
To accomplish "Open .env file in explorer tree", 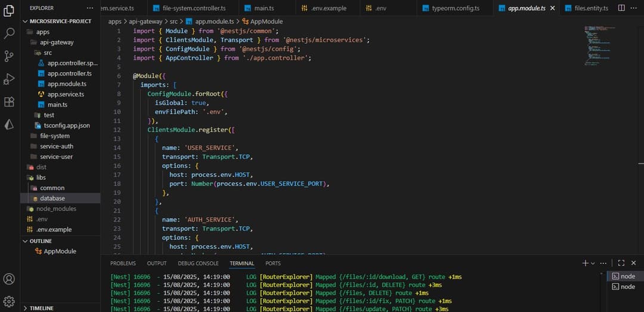I will (x=60, y=219).
